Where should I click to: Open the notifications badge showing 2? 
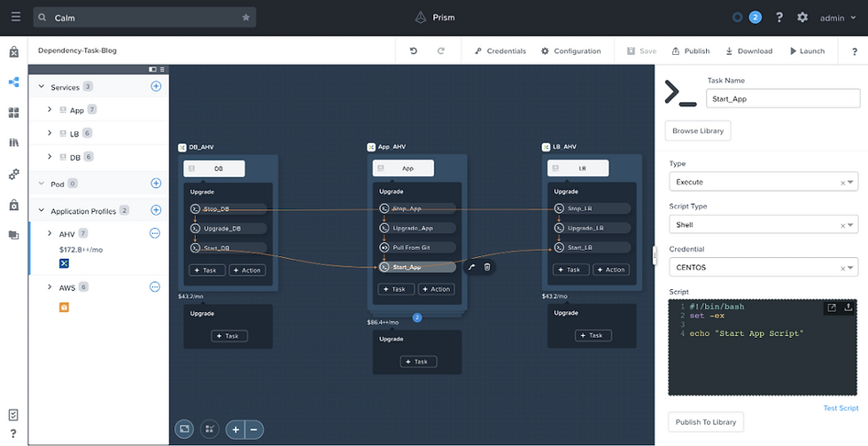pyautogui.click(x=755, y=18)
